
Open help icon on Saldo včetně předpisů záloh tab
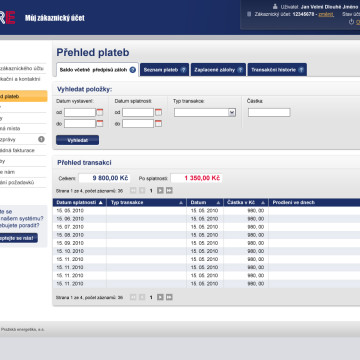click(x=133, y=70)
